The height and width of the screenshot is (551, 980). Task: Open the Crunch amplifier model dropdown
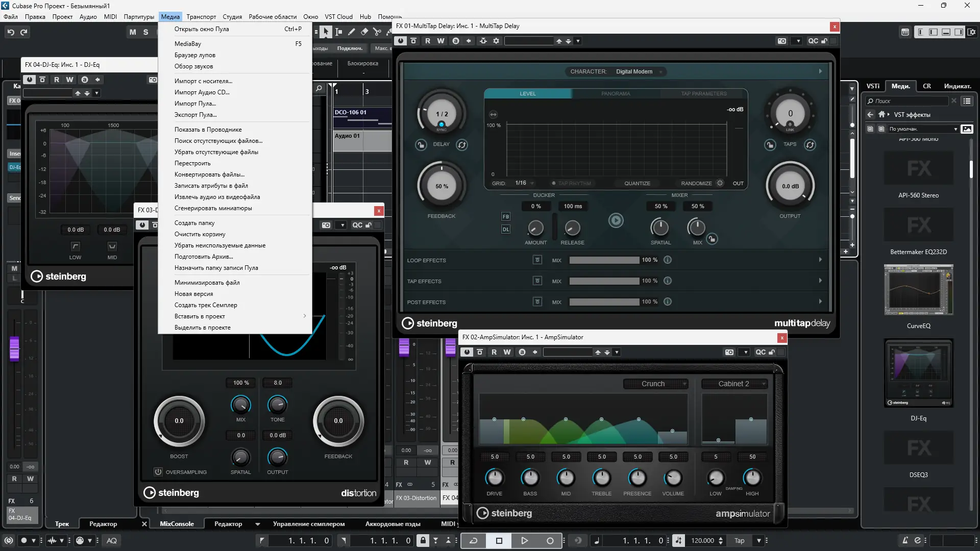coord(656,384)
